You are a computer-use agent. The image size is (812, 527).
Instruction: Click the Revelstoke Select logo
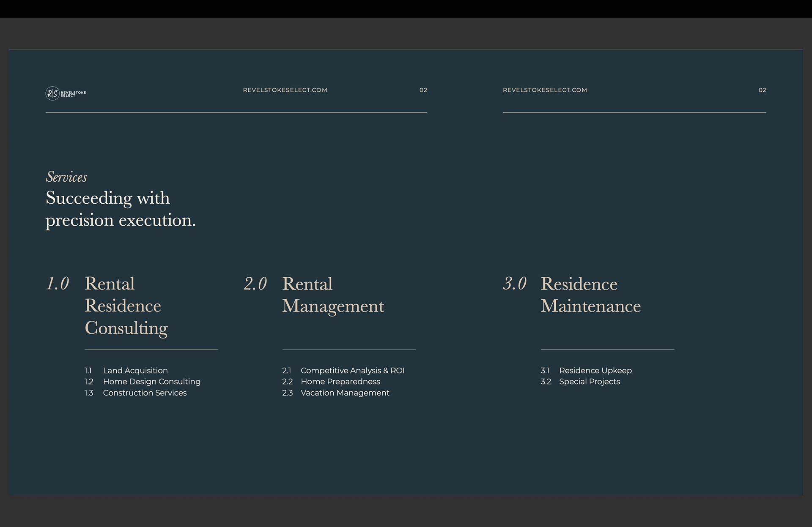tap(66, 93)
